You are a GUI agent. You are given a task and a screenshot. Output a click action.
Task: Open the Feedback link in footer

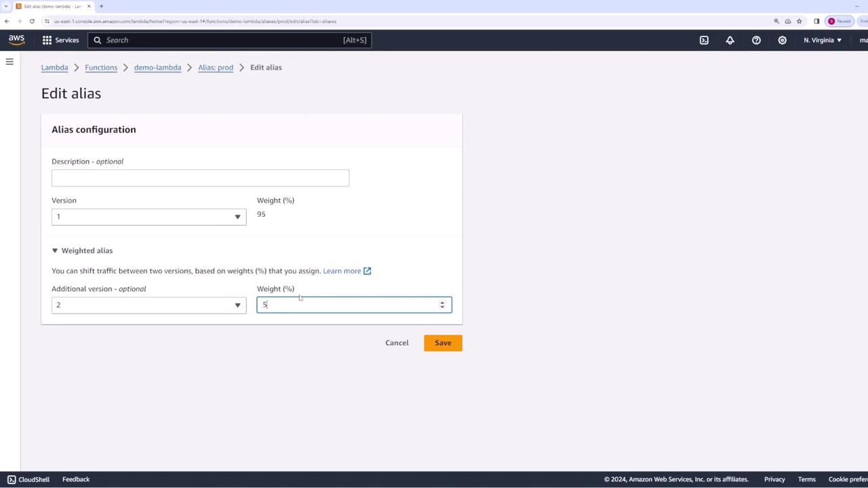pos(76,479)
